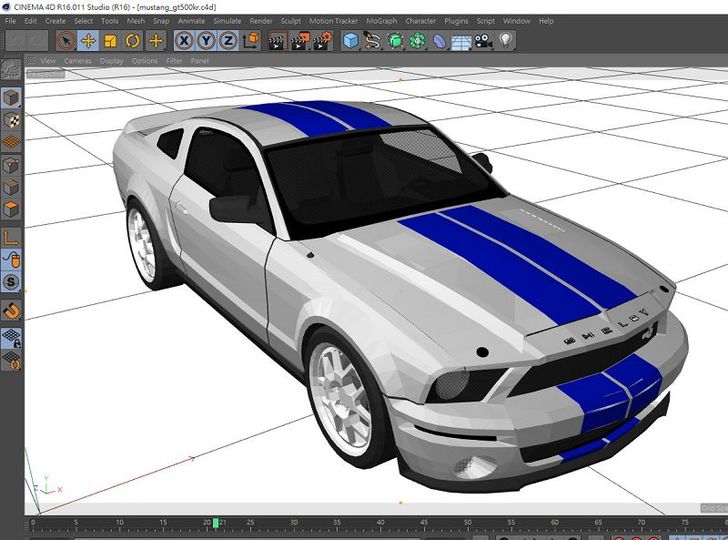Click viewport Filter menu label
Screen dimensions: 728x540
tap(174, 61)
